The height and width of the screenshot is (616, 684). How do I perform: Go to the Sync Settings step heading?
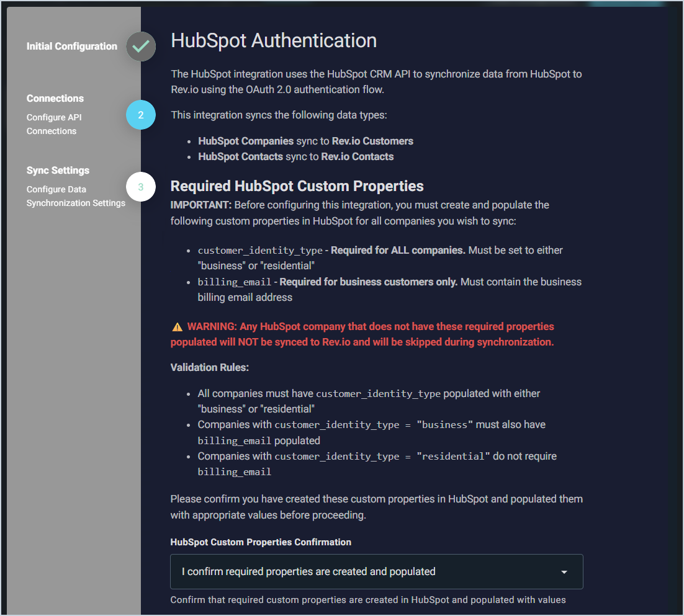coord(58,171)
